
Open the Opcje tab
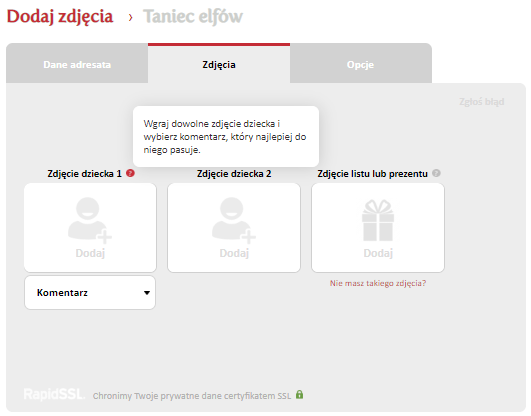pyautogui.click(x=361, y=64)
